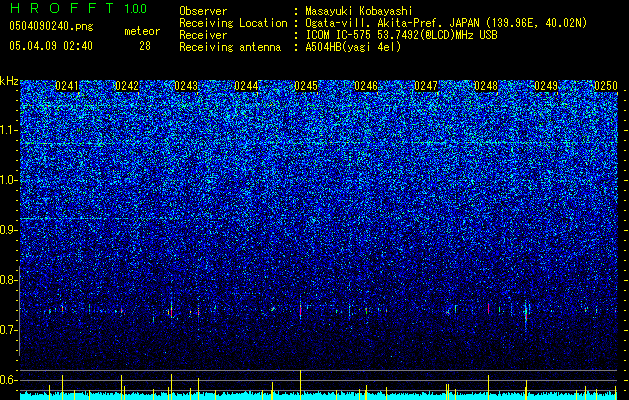Screen dimensions: 629x400
Task: Select the 0244 time marker
Action: (x=246, y=86)
